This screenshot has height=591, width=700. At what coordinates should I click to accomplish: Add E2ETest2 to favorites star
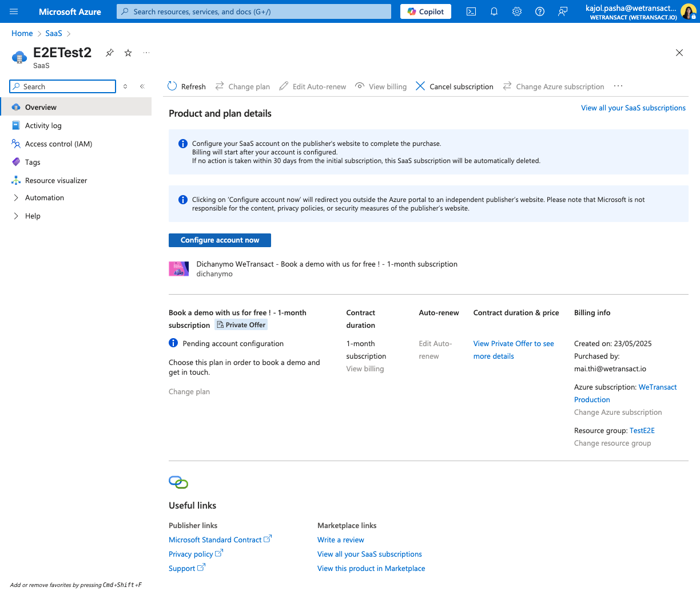128,53
